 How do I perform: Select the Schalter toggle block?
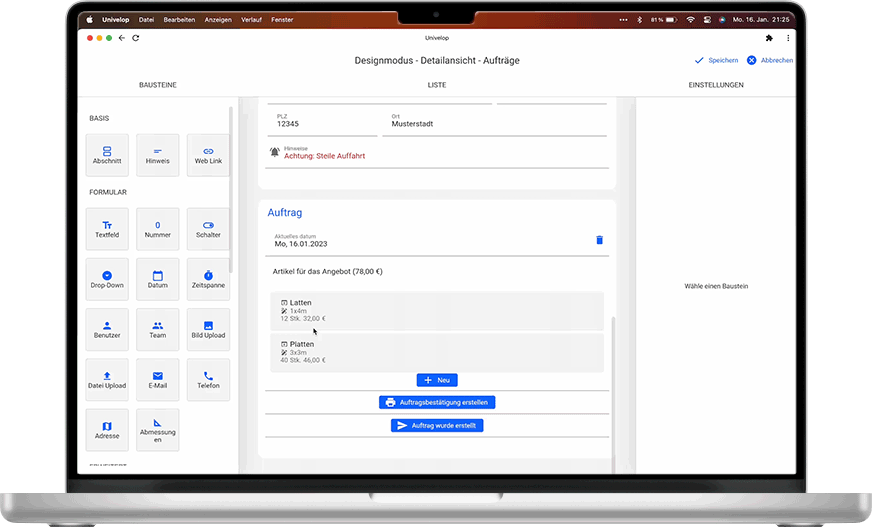[x=208, y=229]
